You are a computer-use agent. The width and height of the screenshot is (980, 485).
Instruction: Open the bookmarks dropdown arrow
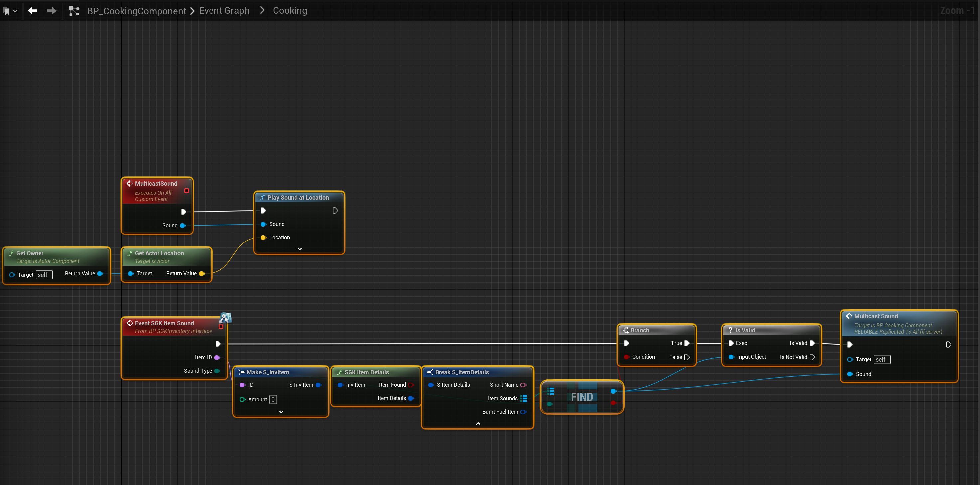coord(15,11)
